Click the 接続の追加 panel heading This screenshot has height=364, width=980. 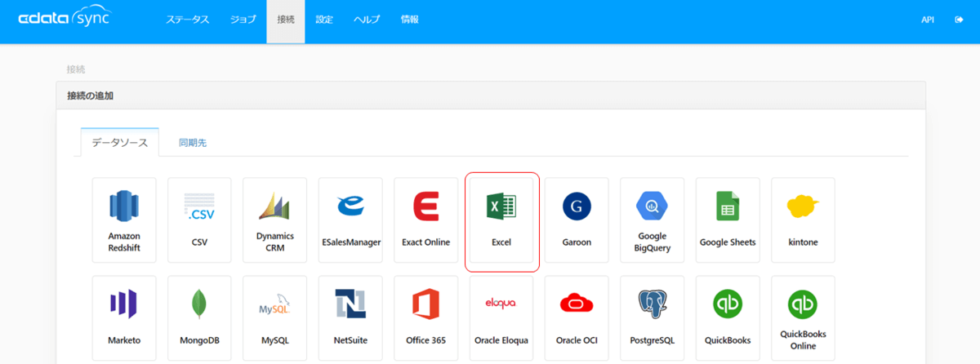coord(90,95)
